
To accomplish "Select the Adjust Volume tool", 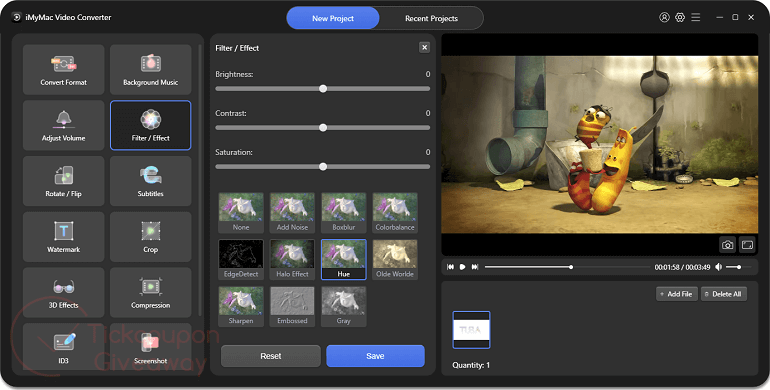I will click(63, 125).
